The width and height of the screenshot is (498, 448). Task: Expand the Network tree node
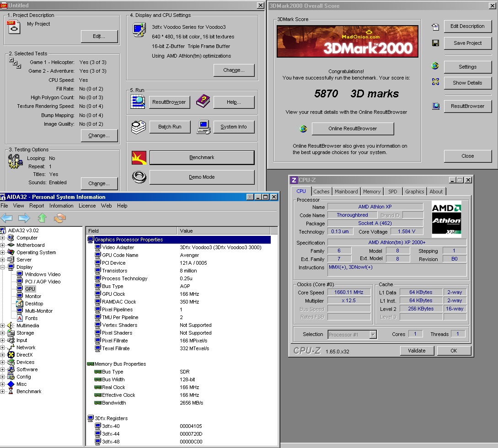(3, 348)
